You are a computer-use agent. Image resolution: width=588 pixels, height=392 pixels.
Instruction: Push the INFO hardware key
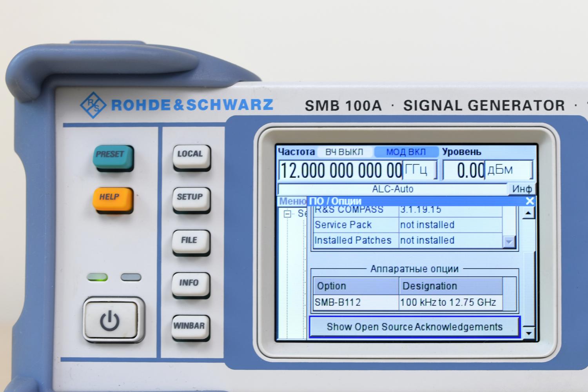click(191, 284)
